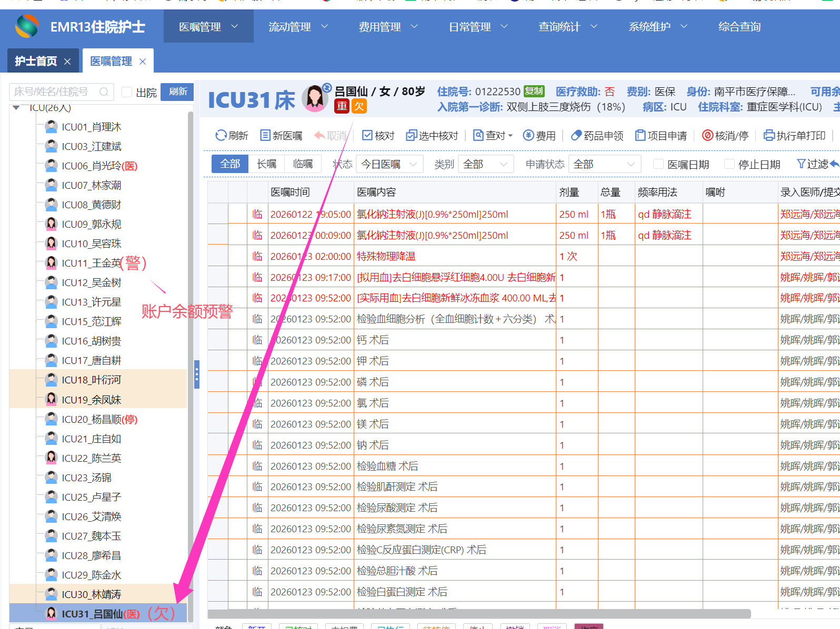Select the 全部 orders filter tab
Image resolution: width=840 pixels, height=629 pixels.
230,164
